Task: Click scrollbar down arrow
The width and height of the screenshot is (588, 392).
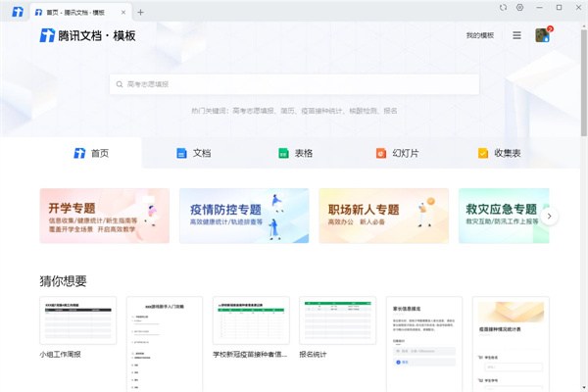Action: (584, 387)
